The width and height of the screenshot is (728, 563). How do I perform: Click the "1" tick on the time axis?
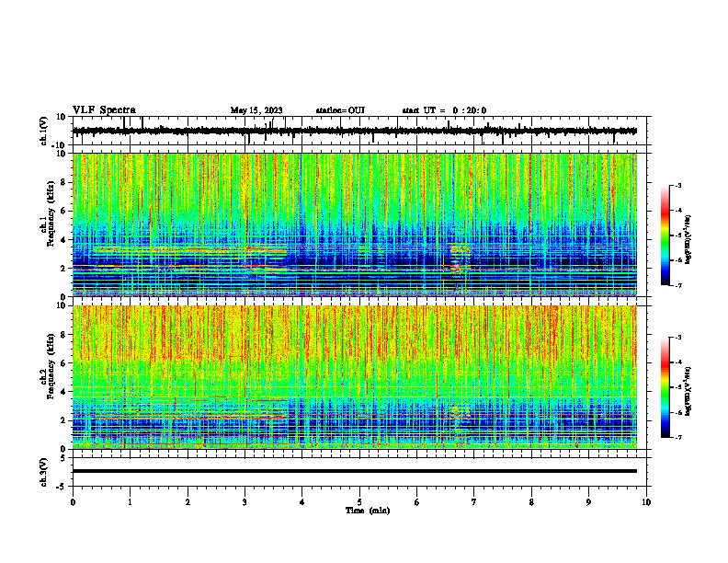(x=130, y=502)
